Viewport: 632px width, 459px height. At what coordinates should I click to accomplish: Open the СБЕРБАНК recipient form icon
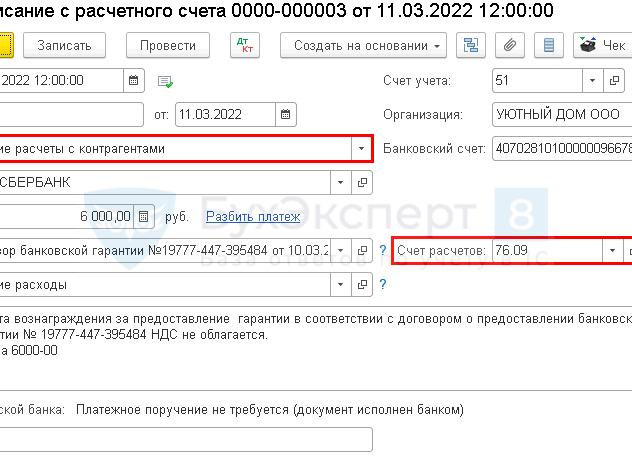362,183
